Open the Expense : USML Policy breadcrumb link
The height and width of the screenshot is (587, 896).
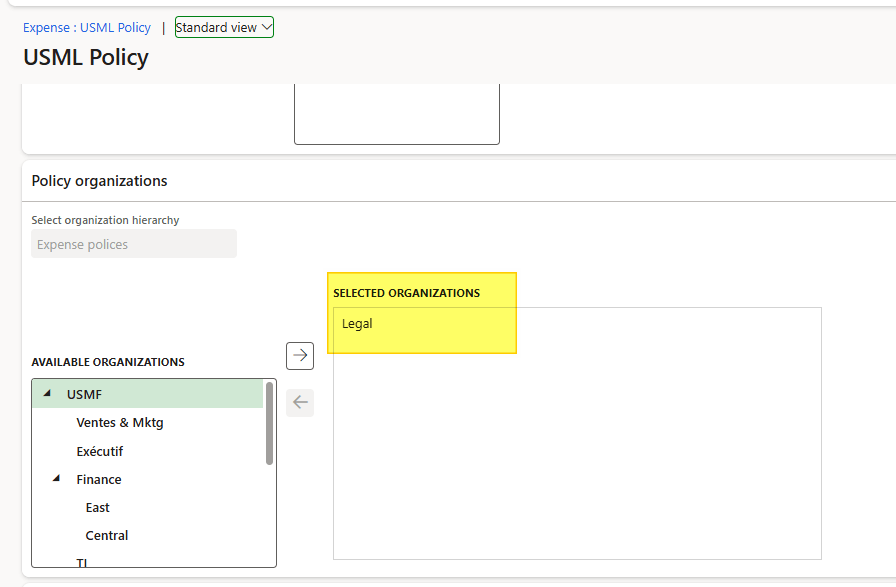tap(87, 28)
